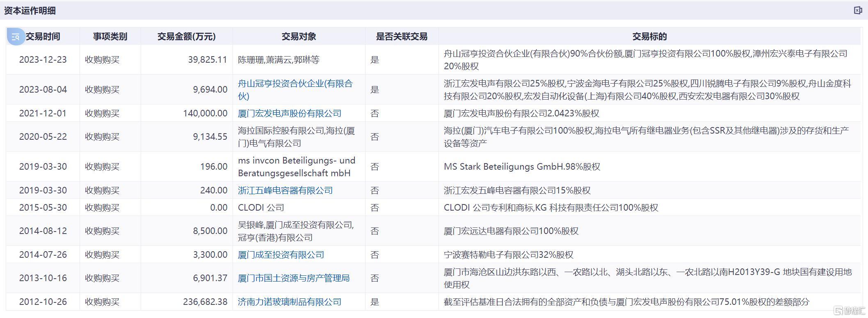
Task: Open the 厦门宏发电声股份有限公司 link
Action: tap(290, 114)
